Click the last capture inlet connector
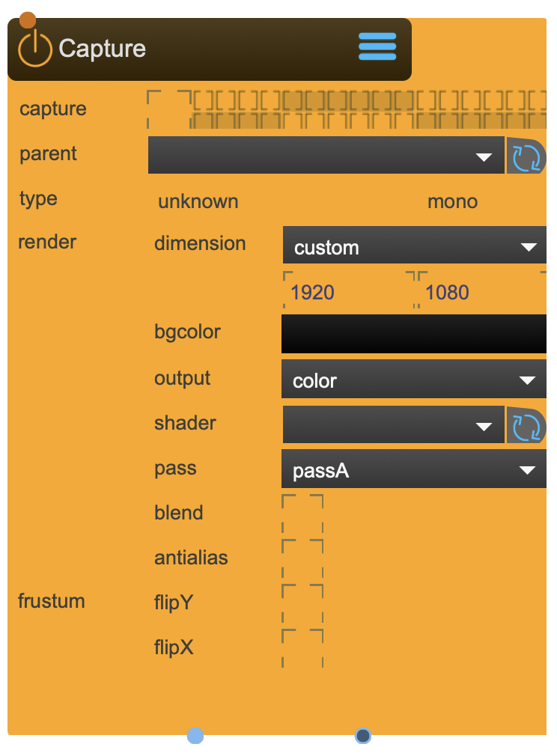This screenshot has width=557, height=756. pos(539,110)
